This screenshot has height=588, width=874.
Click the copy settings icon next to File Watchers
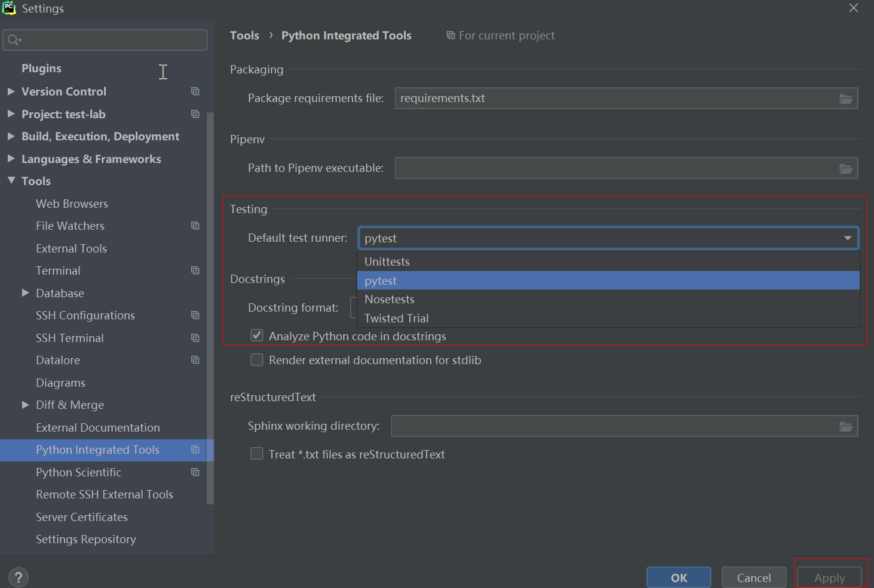coord(195,226)
